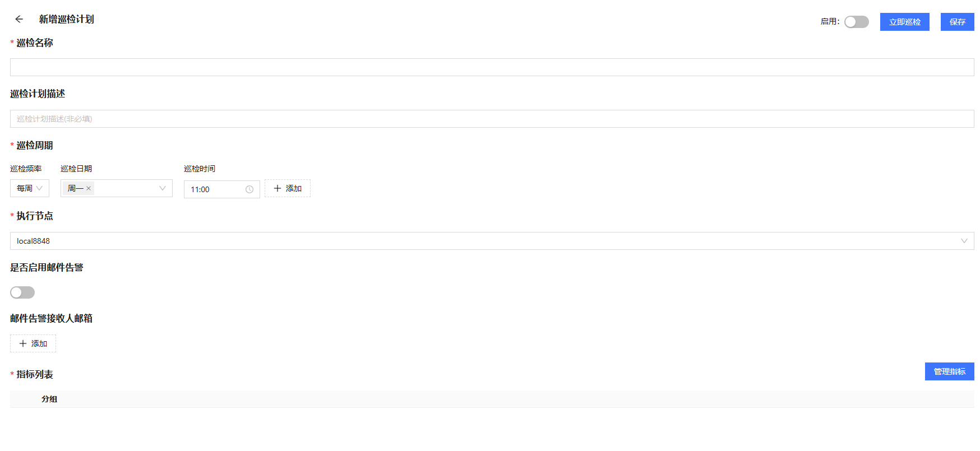Enable the email alert switch
The image size is (980, 451).
pyautogui.click(x=22, y=292)
